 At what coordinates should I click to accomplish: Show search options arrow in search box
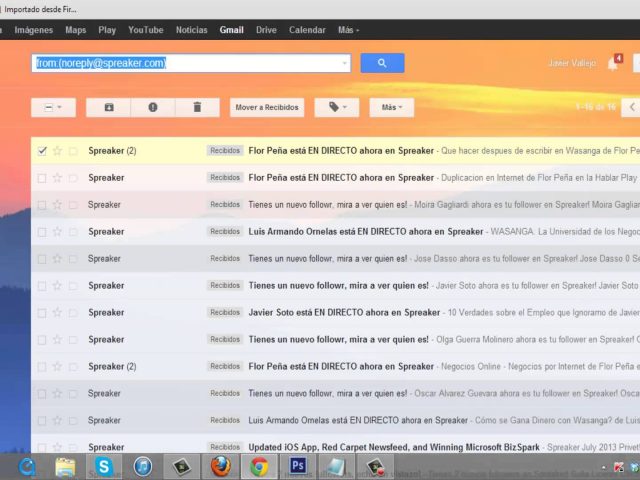(x=344, y=63)
